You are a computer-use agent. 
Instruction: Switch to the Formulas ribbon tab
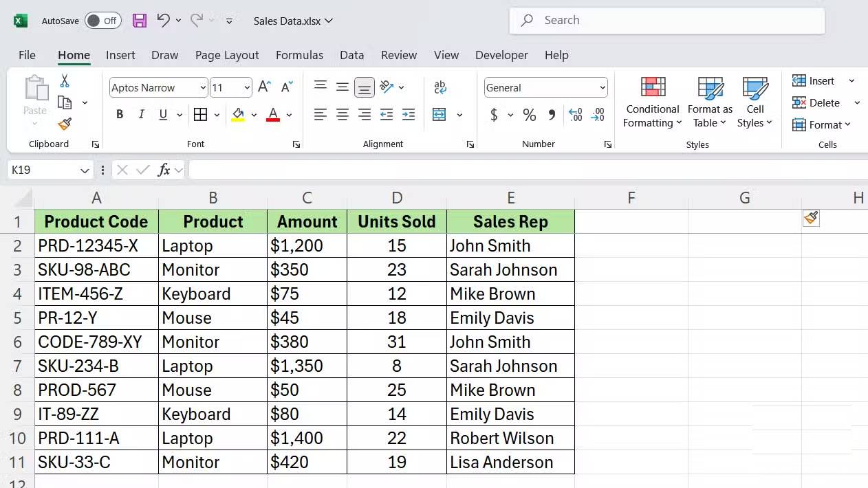click(x=299, y=55)
